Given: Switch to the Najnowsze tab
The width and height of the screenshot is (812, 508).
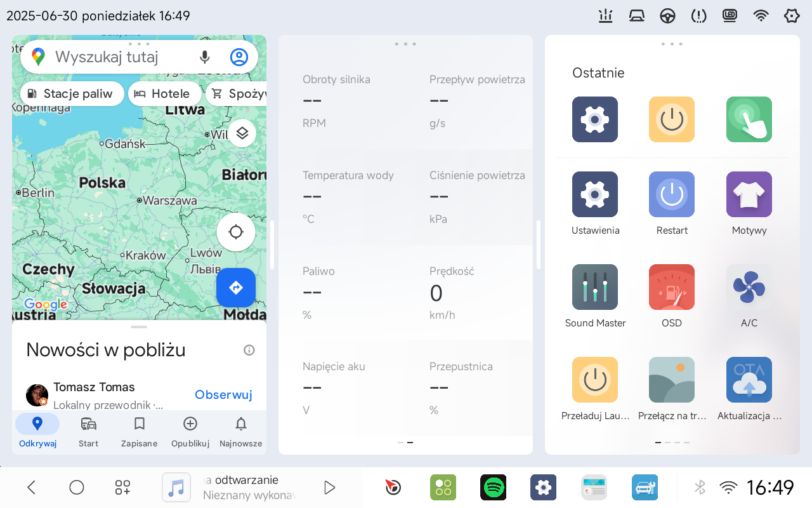Looking at the screenshot, I should point(240,432).
